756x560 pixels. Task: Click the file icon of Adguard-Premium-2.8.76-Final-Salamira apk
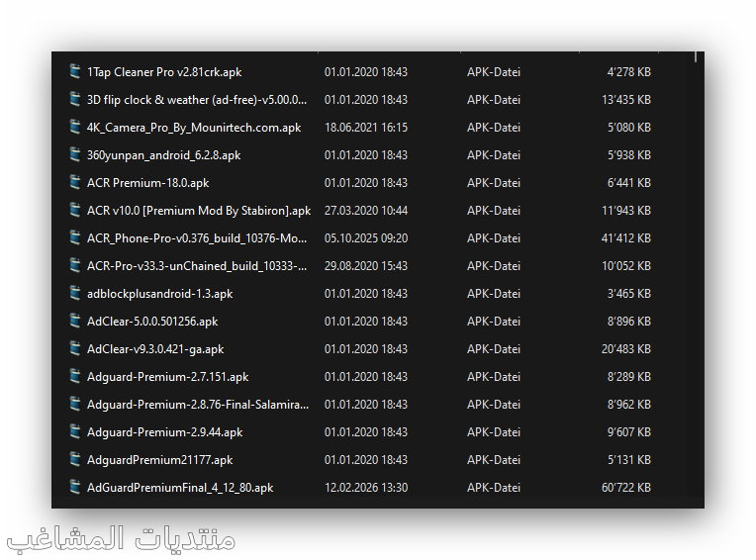[x=75, y=404]
